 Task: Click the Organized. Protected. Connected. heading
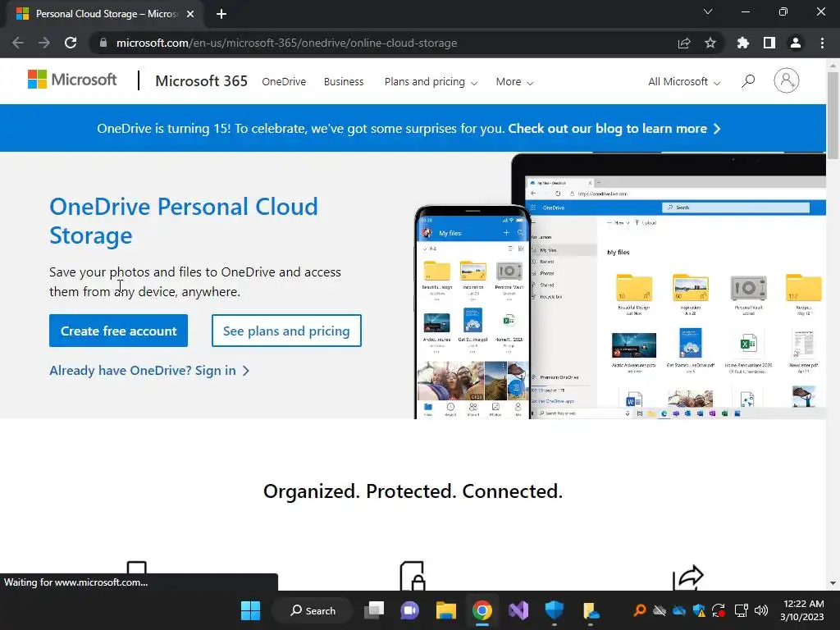(413, 491)
